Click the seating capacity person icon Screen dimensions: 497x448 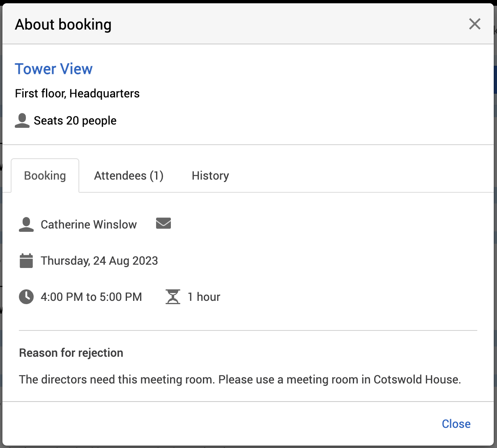(x=22, y=120)
